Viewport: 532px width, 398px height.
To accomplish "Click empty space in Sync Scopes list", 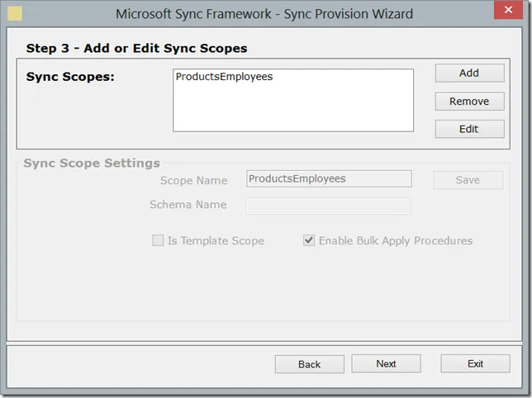I will (292, 111).
